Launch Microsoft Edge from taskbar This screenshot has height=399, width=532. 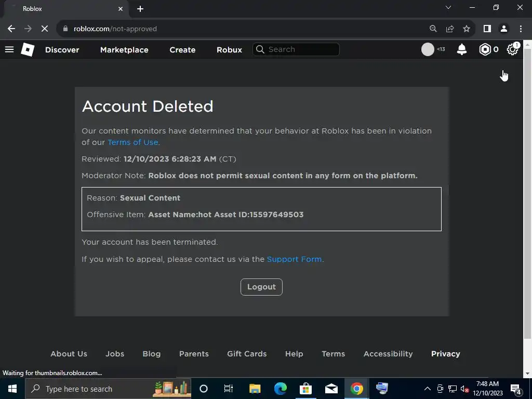click(280, 389)
